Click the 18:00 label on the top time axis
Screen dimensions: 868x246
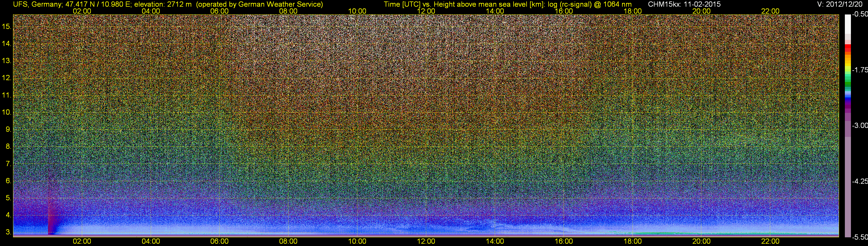point(632,11)
